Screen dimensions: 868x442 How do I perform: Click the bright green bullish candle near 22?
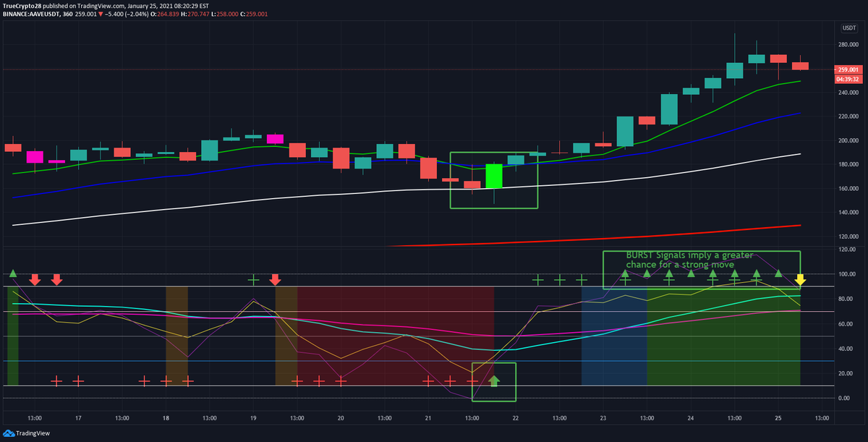coord(494,176)
